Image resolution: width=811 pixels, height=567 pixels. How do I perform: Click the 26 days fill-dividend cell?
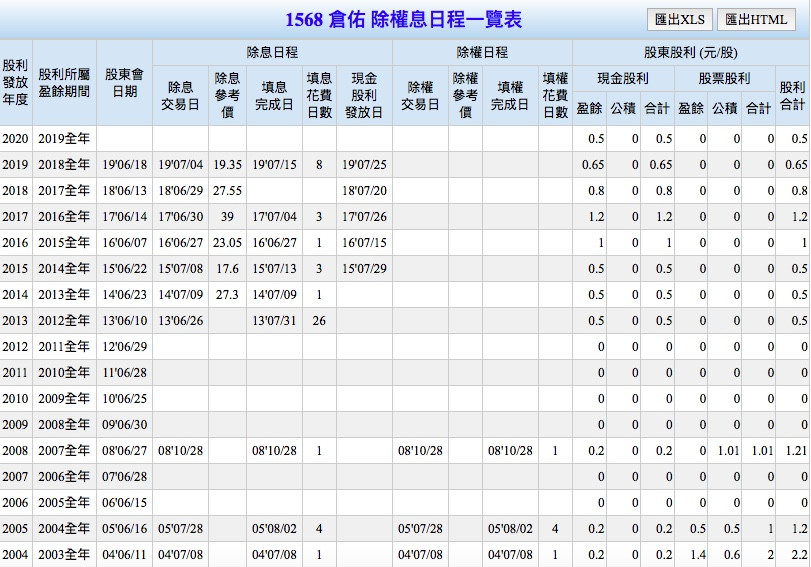click(x=319, y=321)
